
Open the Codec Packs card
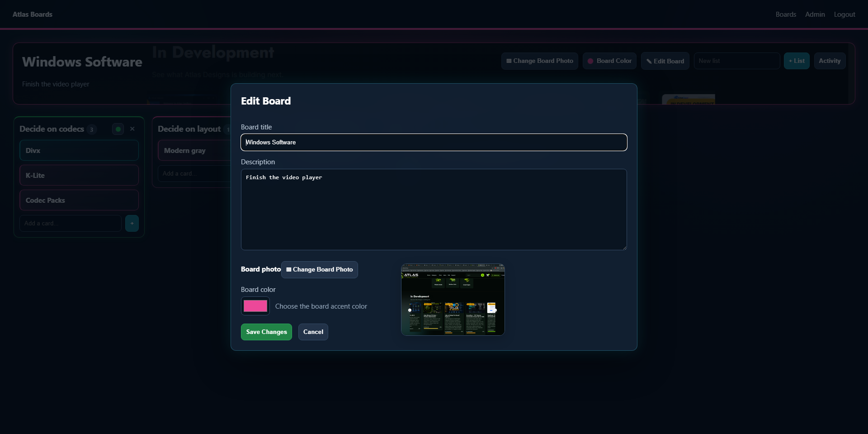pyautogui.click(x=79, y=200)
